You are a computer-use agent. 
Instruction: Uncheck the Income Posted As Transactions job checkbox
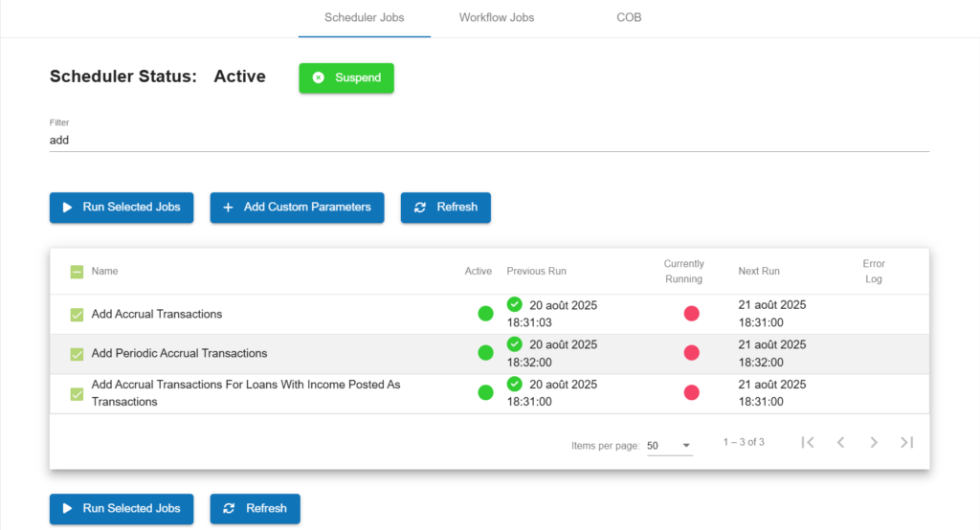[77, 394]
